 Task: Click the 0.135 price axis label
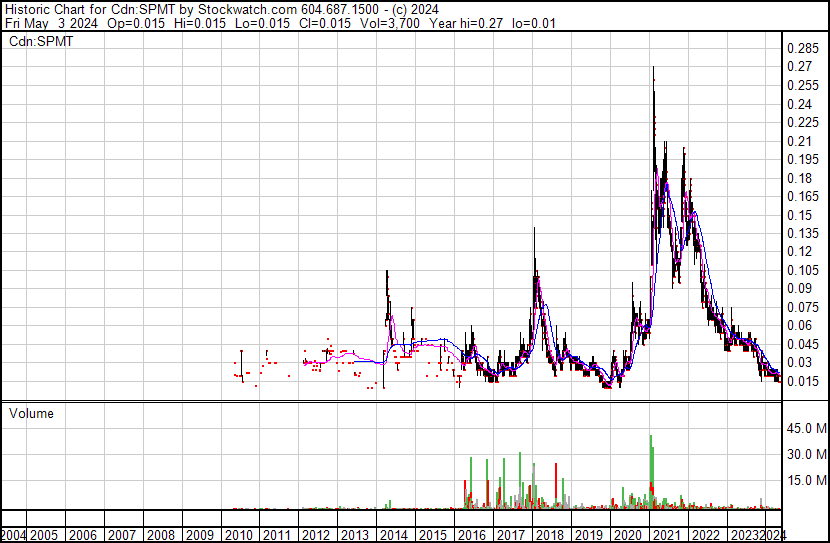(803, 233)
